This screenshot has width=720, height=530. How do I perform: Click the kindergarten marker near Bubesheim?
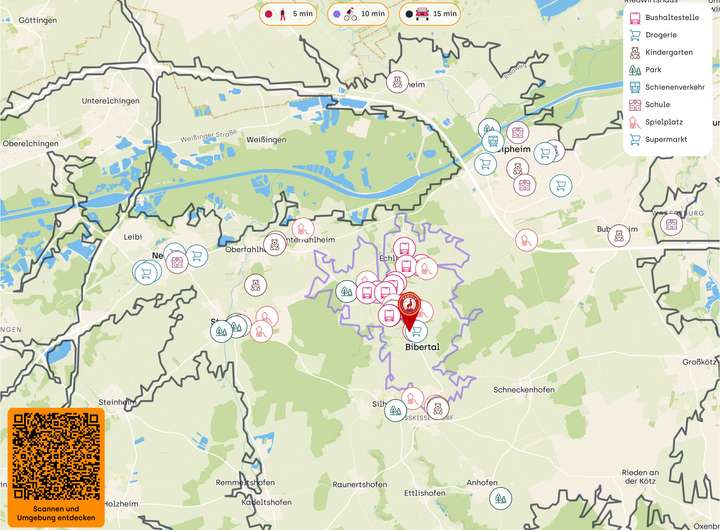point(619,236)
